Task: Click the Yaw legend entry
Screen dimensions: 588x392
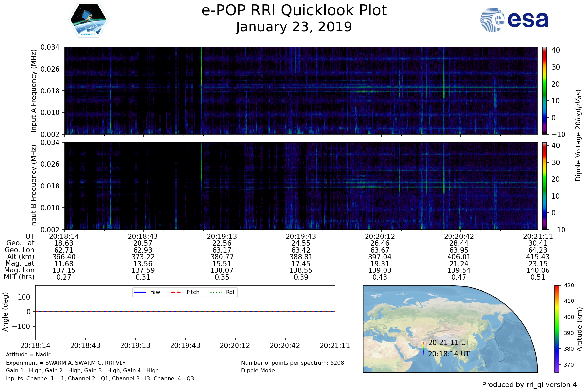Action: (x=147, y=292)
